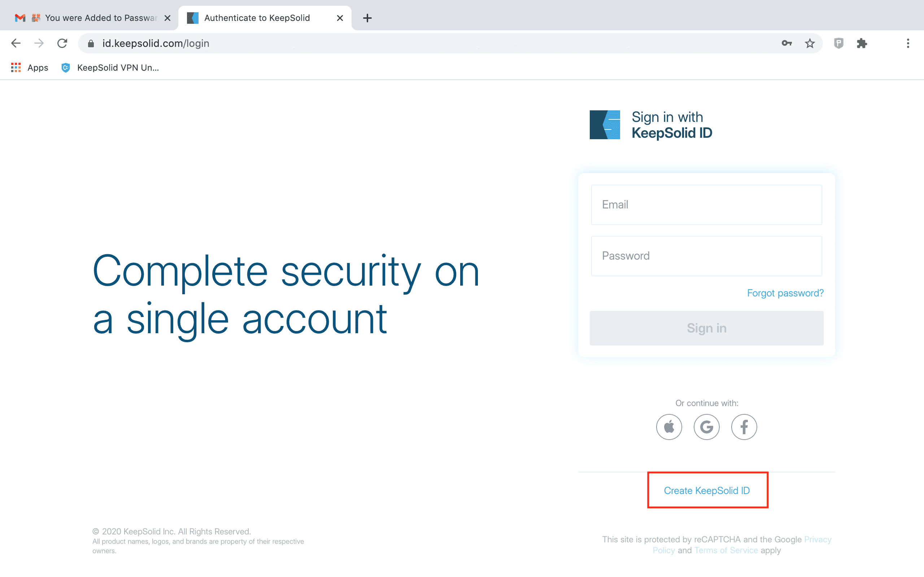
Task: Continue with Google icon
Action: pos(706,427)
